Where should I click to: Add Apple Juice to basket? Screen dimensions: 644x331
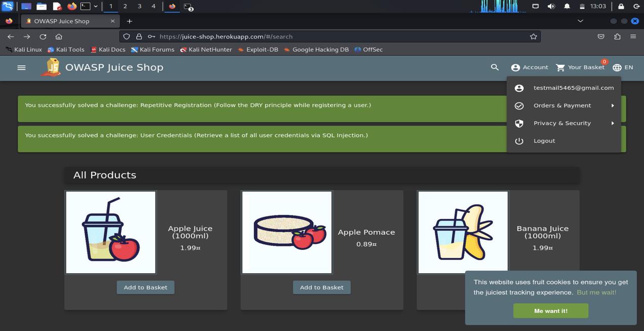click(145, 287)
